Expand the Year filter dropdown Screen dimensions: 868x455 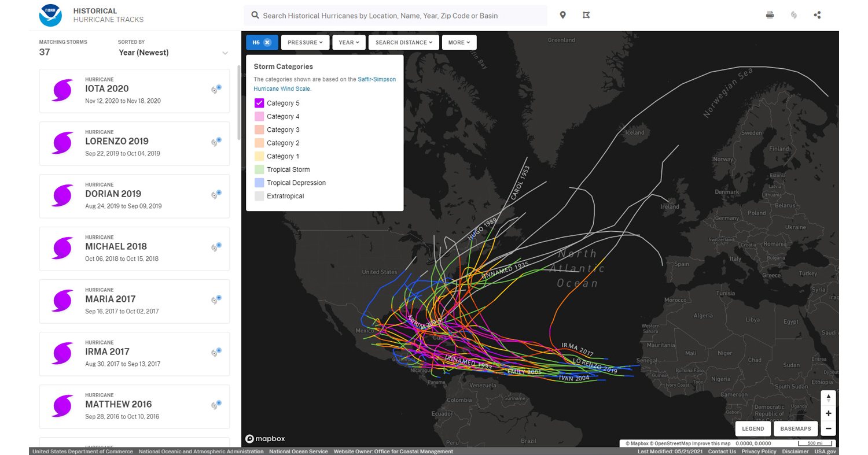pyautogui.click(x=349, y=42)
